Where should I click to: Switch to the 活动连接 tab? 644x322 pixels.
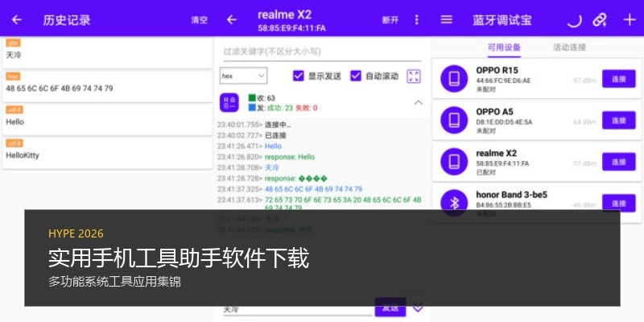pyautogui.click(x=569, y=47)
